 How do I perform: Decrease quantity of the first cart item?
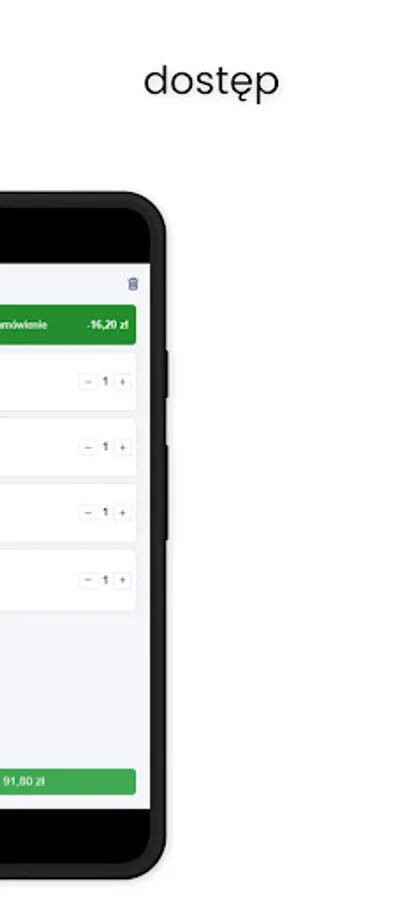point(88,382)
